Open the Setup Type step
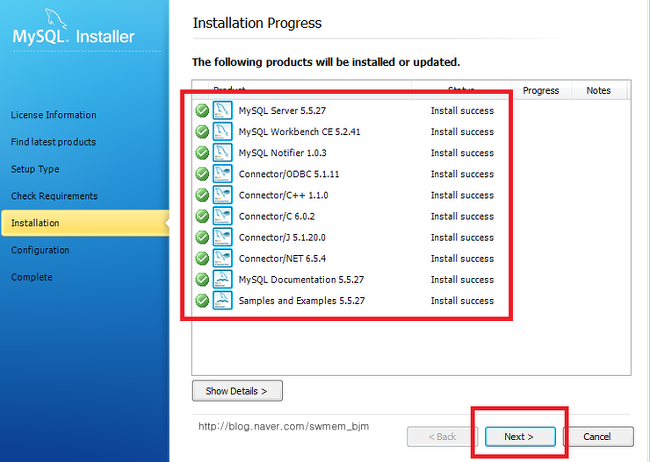 point(35,169)
